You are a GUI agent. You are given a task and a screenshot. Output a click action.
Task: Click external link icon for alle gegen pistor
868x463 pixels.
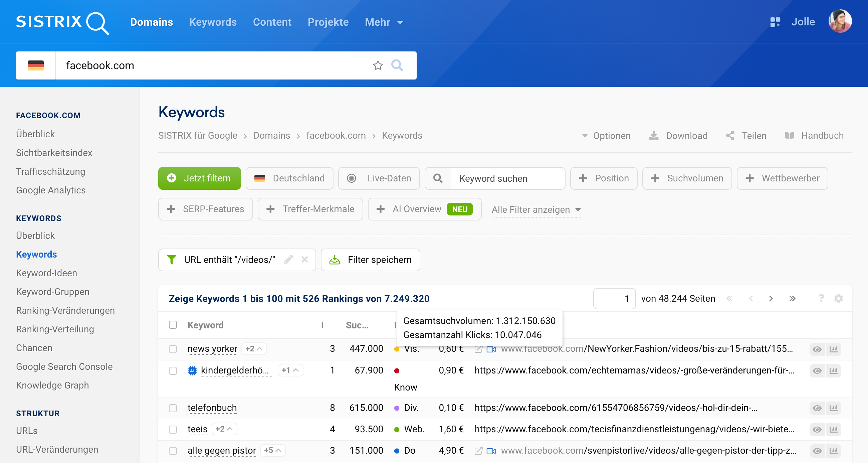[478, 451]
